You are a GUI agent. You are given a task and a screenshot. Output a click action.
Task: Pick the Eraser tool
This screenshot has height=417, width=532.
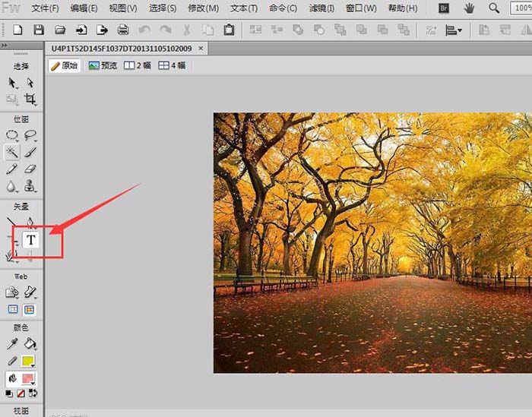point(30,169)
